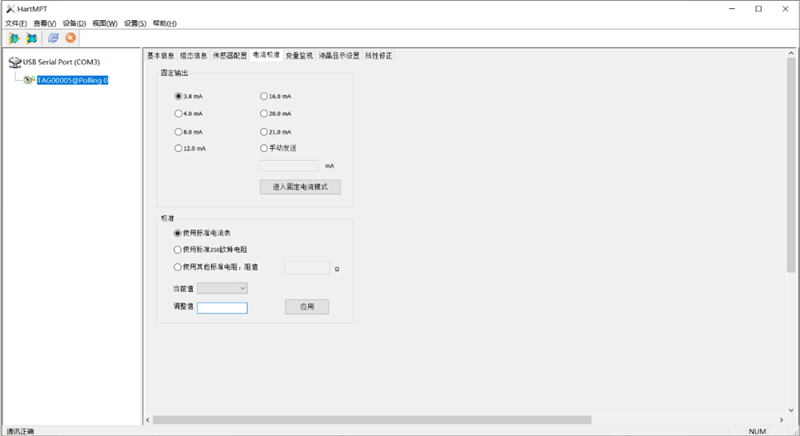Viewport: 800px width, 436px height.
Task: Switch to the 变量监视 tab
Action: point(299,56)
